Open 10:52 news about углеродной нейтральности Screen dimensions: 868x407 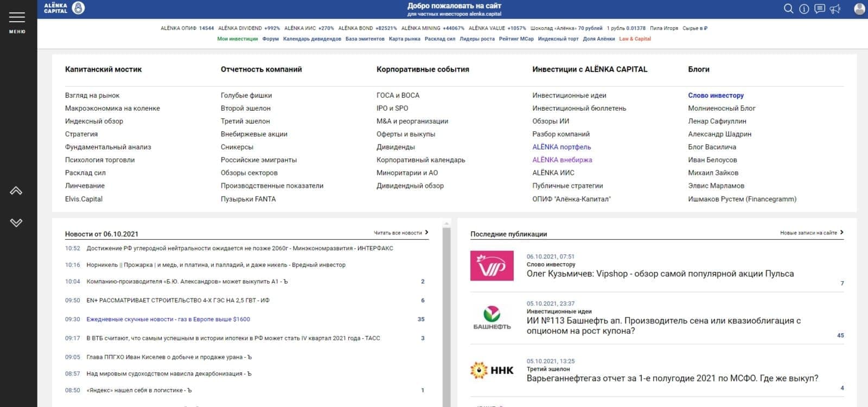pos(240,249)
